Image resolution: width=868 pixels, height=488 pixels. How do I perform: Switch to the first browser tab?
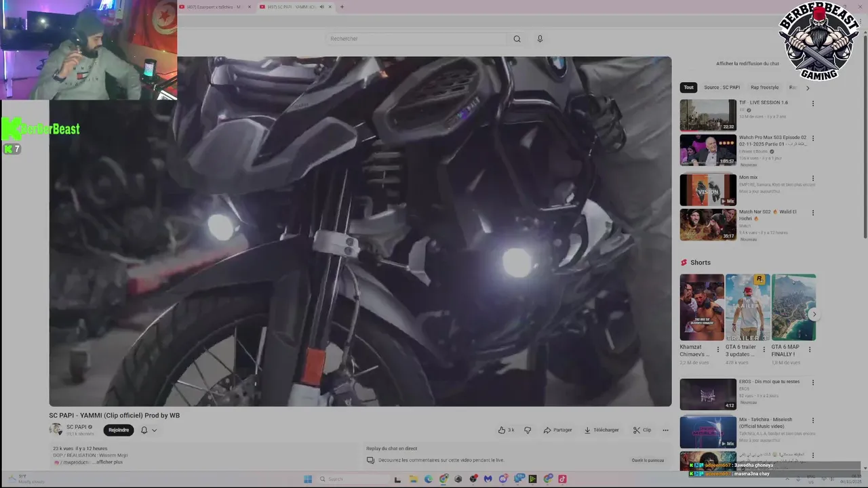point(216,7)
